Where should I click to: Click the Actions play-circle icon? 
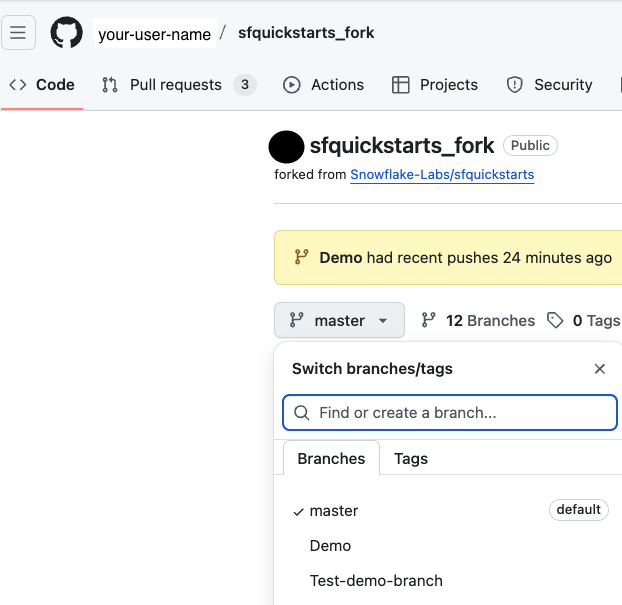click(x=292, y=85)
